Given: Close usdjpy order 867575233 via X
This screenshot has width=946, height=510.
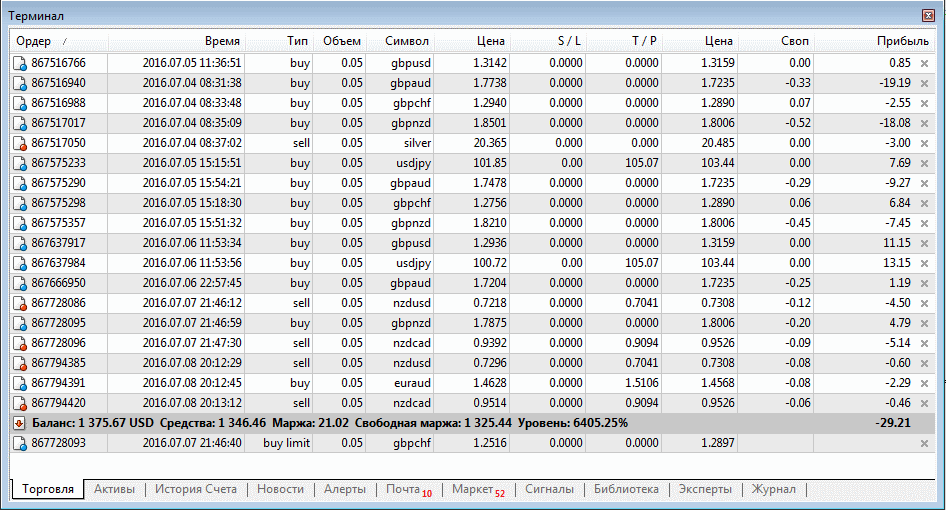Looking at the screenshot, I should coord(924,164).
